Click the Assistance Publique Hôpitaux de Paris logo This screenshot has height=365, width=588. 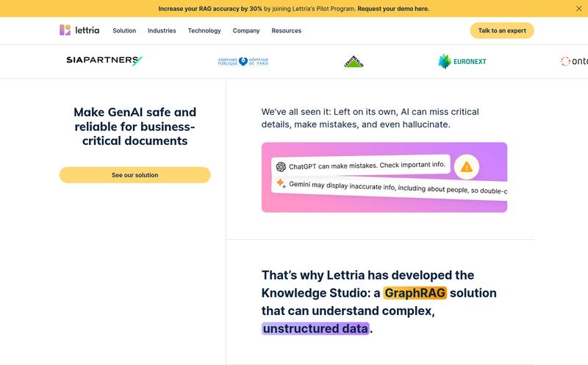tap(243, 61)
